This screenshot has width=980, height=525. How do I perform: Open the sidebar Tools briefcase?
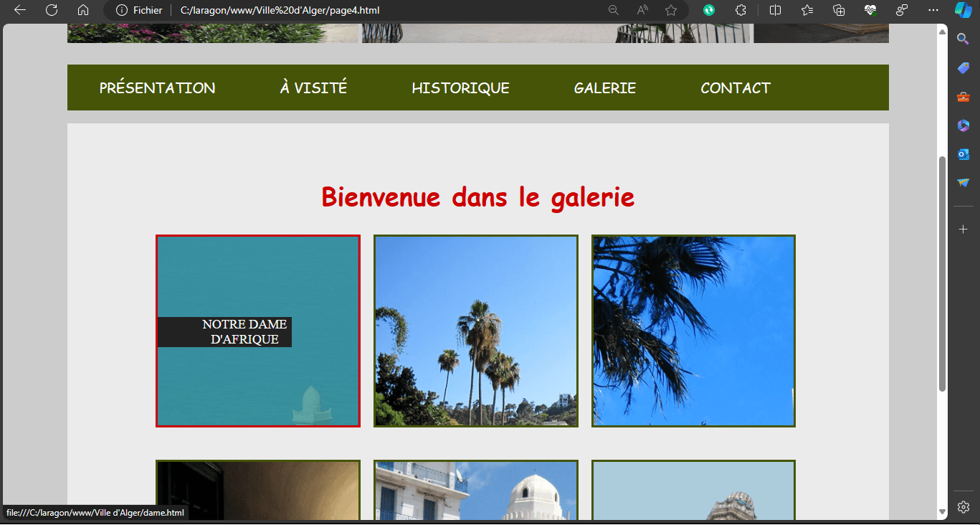[x=964, y=97]
